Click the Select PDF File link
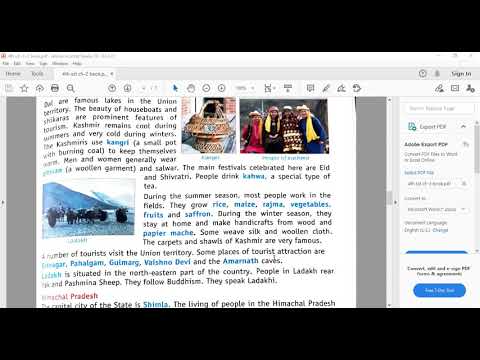The height and width of the screenshot is (360, 480). point(419,172)
